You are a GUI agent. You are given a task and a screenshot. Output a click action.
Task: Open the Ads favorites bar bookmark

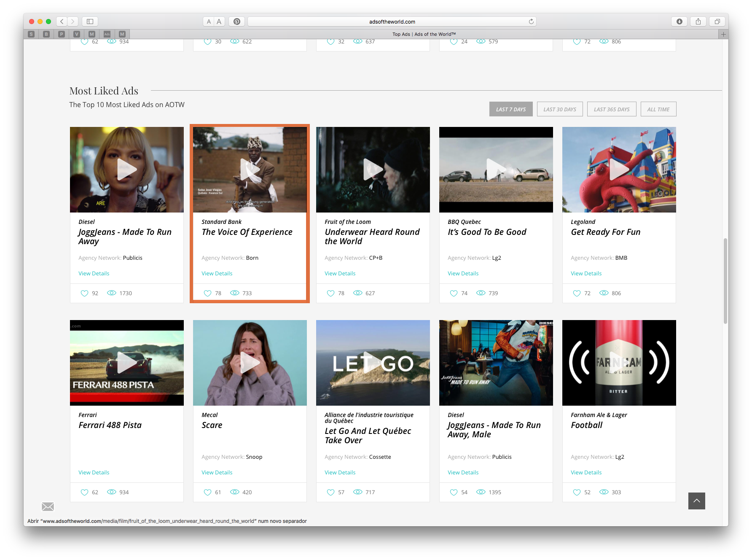[x=107, y=34]
